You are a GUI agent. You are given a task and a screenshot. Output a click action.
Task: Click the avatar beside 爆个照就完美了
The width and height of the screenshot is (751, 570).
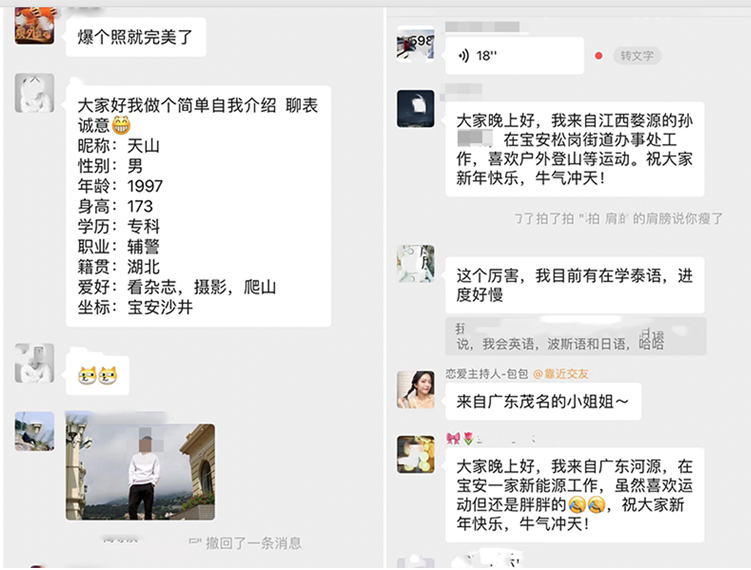click(x=34, y=26)
